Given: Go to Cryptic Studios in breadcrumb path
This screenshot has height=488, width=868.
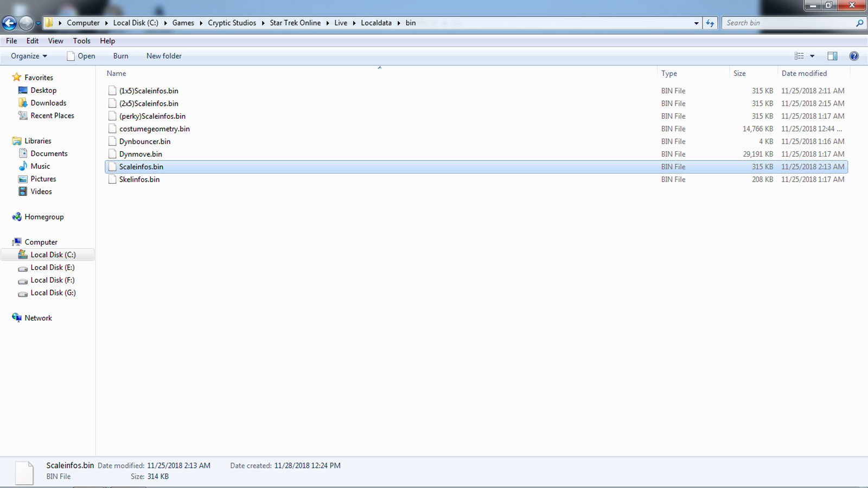Looking at the screenshot, I should point(232,23).
